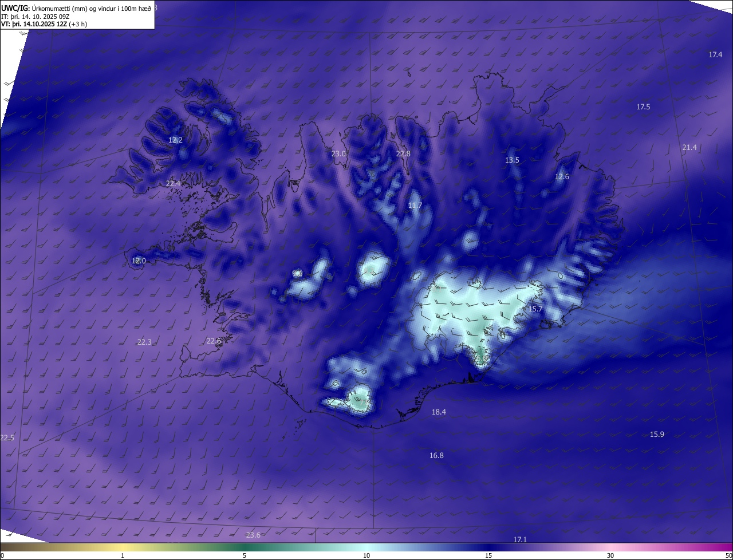
Task: Select the 17.4 value label
Action: 715,55
